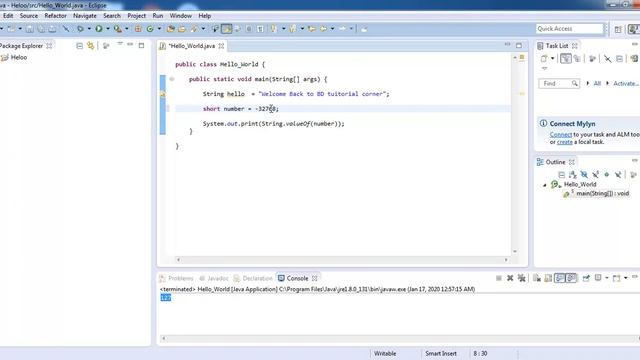Click the Connect link under Connect Mylyn
640x360 pixels.
[x=560, y=134]
